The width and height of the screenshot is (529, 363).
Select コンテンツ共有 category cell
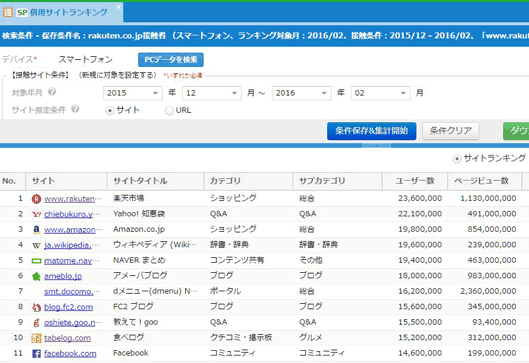click(237, 260)
